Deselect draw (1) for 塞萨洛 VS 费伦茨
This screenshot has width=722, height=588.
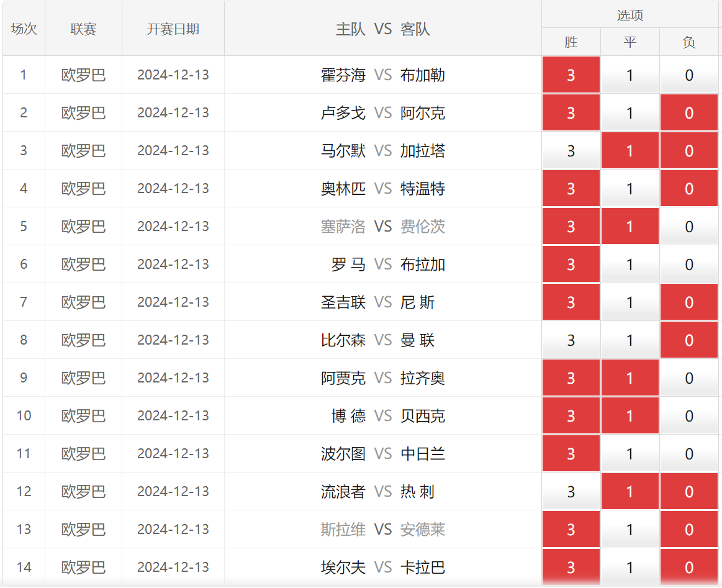pyautogui.click(x=630, y=227)
